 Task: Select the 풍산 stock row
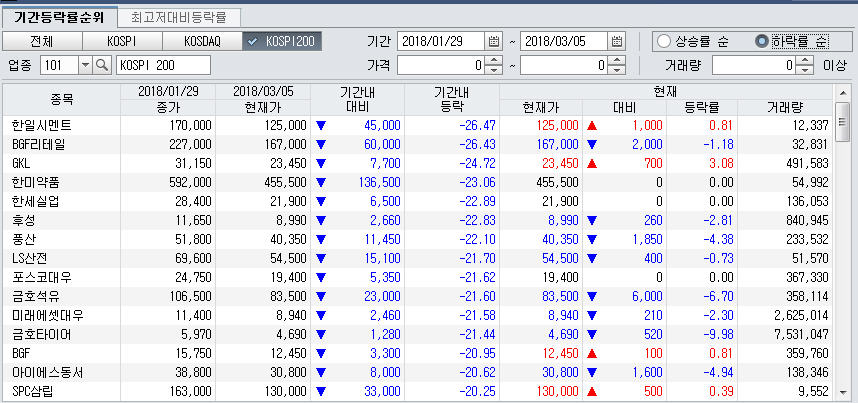[418, 239]
